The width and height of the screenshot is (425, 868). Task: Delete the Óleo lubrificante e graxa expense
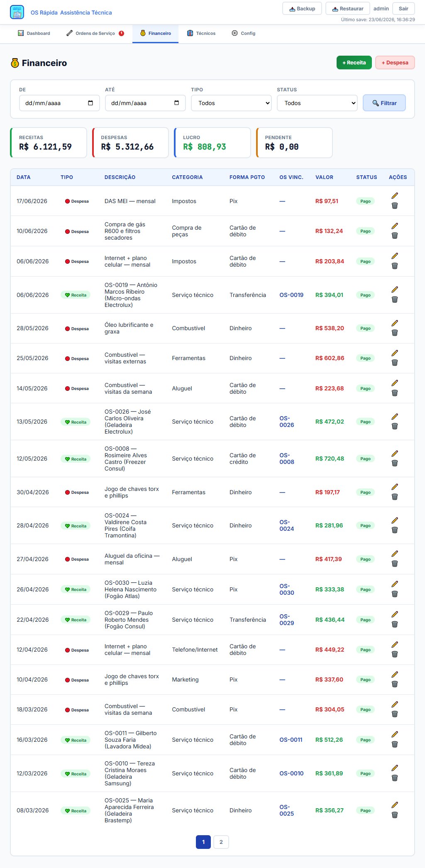point(395,333)
